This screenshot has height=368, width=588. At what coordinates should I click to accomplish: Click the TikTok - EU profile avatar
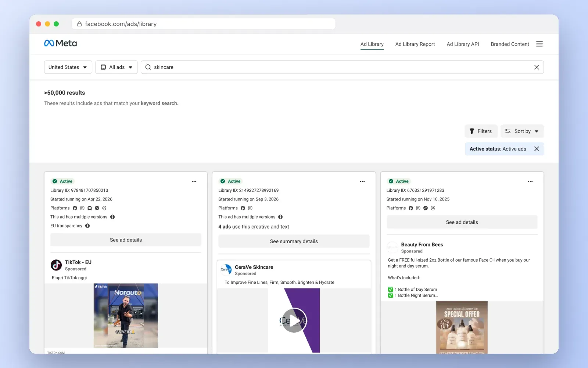click(56, 265)
